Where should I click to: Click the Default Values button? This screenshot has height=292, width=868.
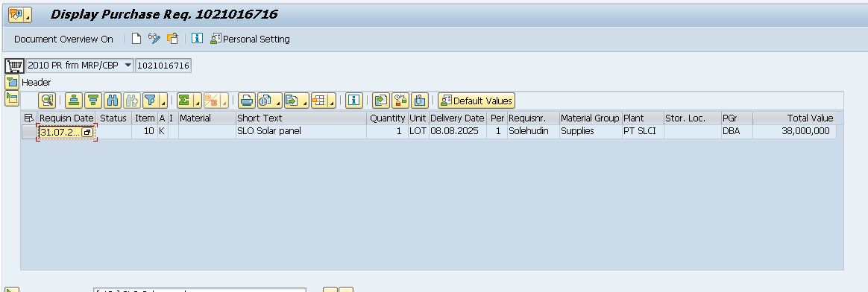pos(477,101)
